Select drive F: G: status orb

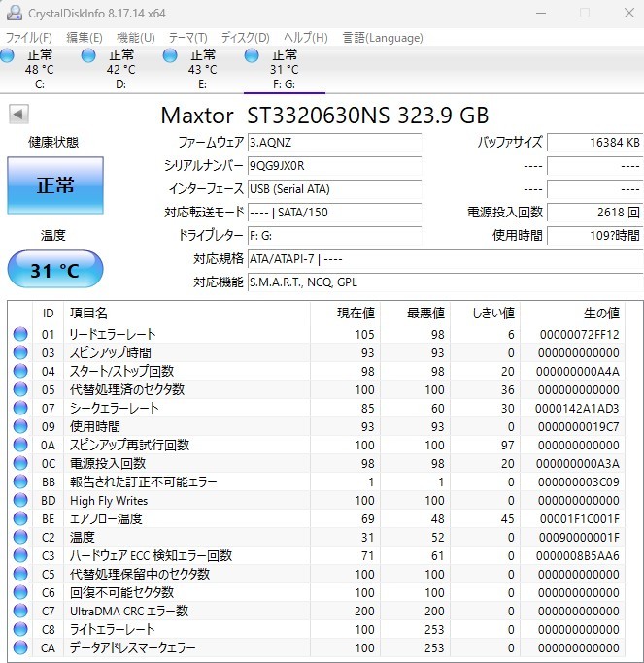[x=253, y=56]
